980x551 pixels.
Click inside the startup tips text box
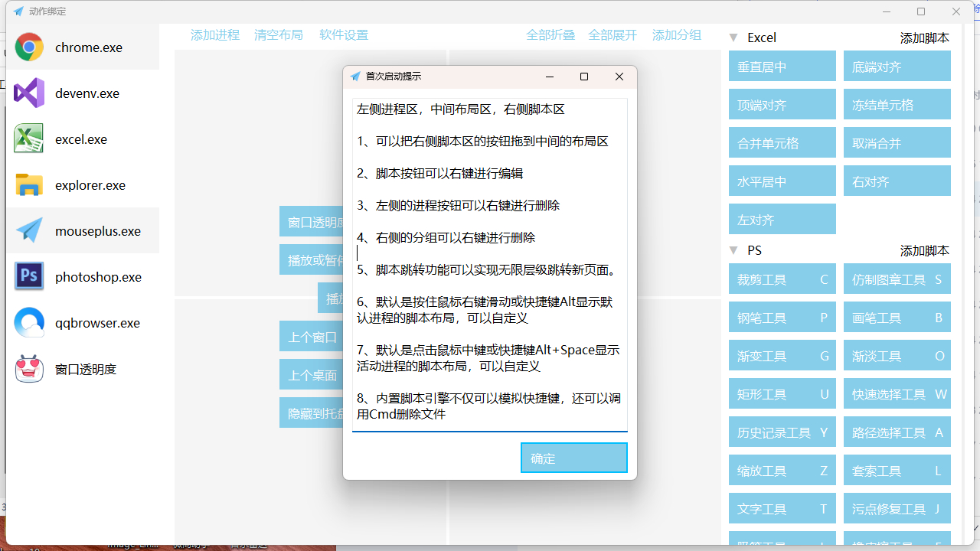[490, 265]
